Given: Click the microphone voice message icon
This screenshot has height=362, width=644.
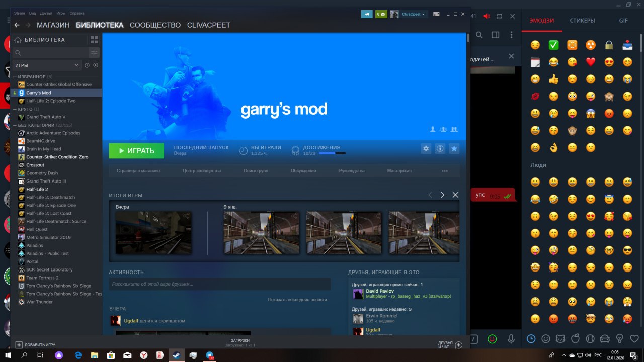Looking at the screenshot, I should tap(511, 339).
